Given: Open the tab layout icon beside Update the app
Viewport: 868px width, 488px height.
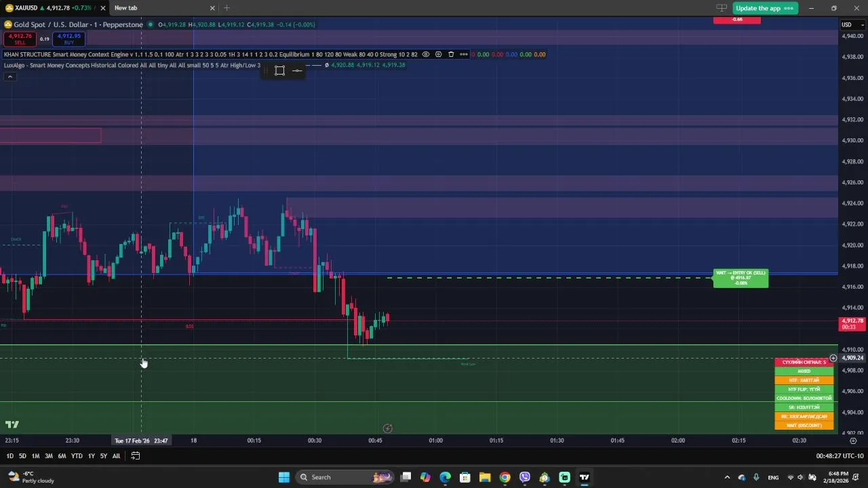Looking at the screenshot, I should point(722,8).
